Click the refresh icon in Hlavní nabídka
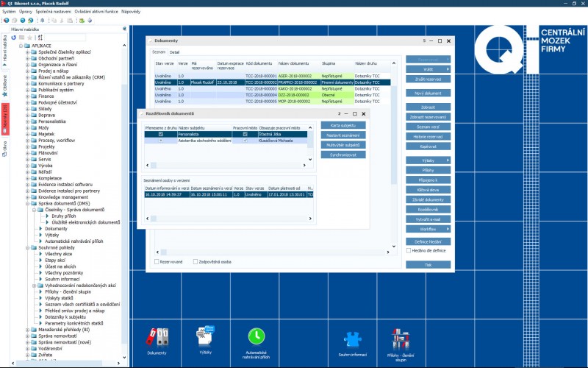Viewport: 588px width, 368px height. click(14, 38)
